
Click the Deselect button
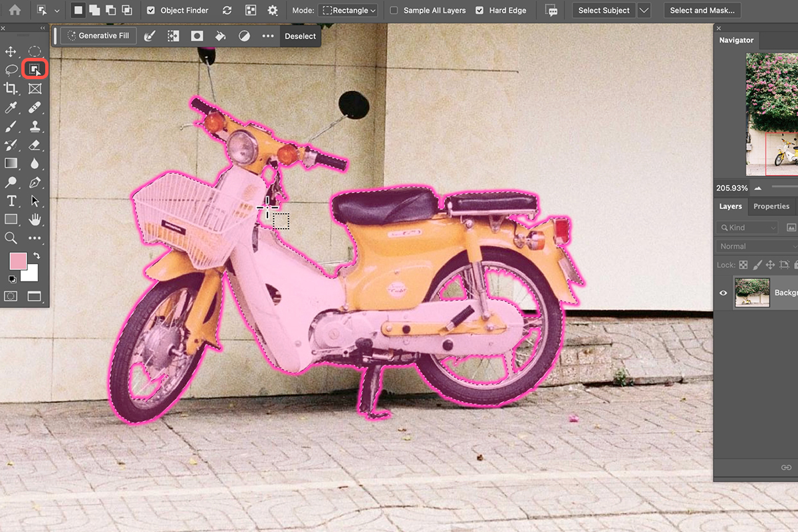(301, 36)
